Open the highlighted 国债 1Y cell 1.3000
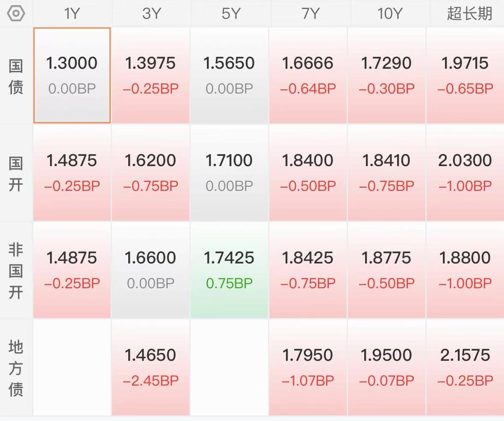The width and height of the screenshot is (504, 421). 72,75
